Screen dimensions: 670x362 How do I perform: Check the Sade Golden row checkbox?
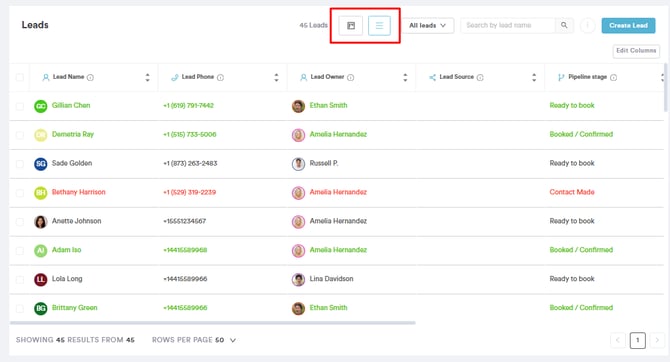[20, 163]
